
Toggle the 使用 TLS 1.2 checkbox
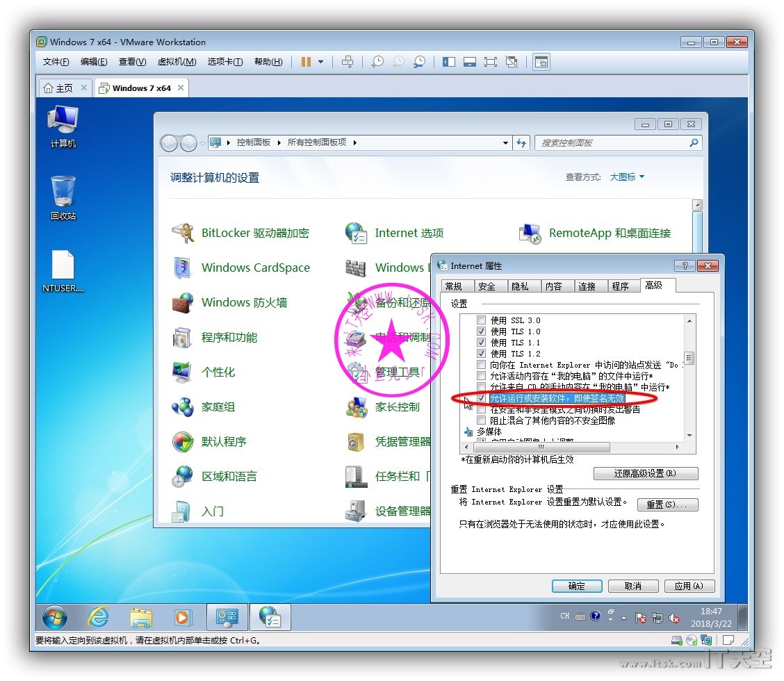481,354
